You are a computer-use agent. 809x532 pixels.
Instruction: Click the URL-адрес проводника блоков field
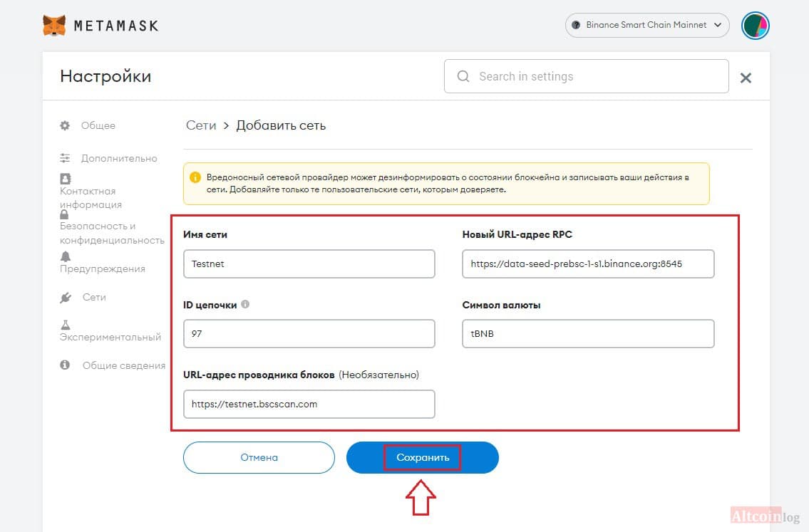click(309, 404)
